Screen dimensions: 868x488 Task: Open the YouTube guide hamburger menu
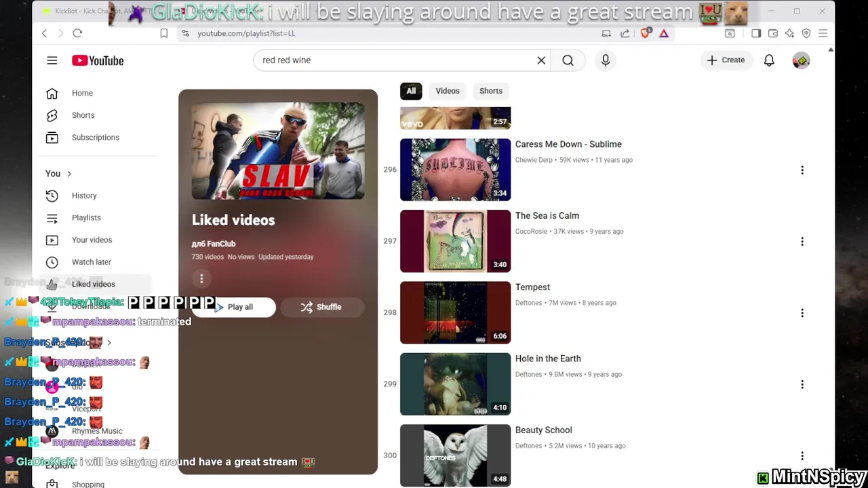[x=52, y=60]
